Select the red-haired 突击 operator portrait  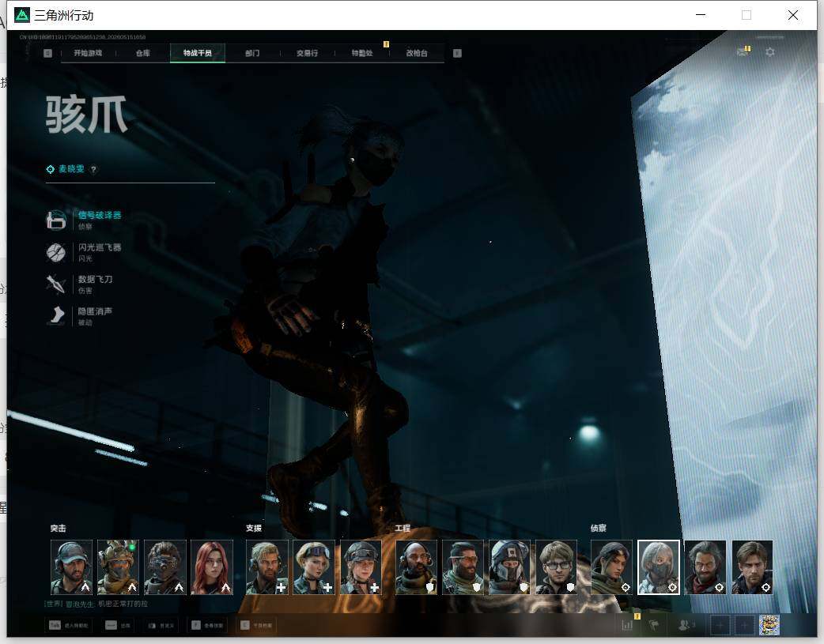point(212,567)
